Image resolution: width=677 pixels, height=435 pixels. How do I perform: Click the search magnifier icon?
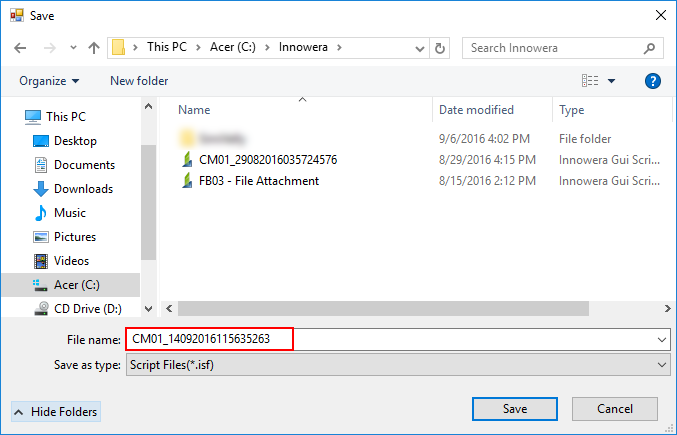click(649, 47)
